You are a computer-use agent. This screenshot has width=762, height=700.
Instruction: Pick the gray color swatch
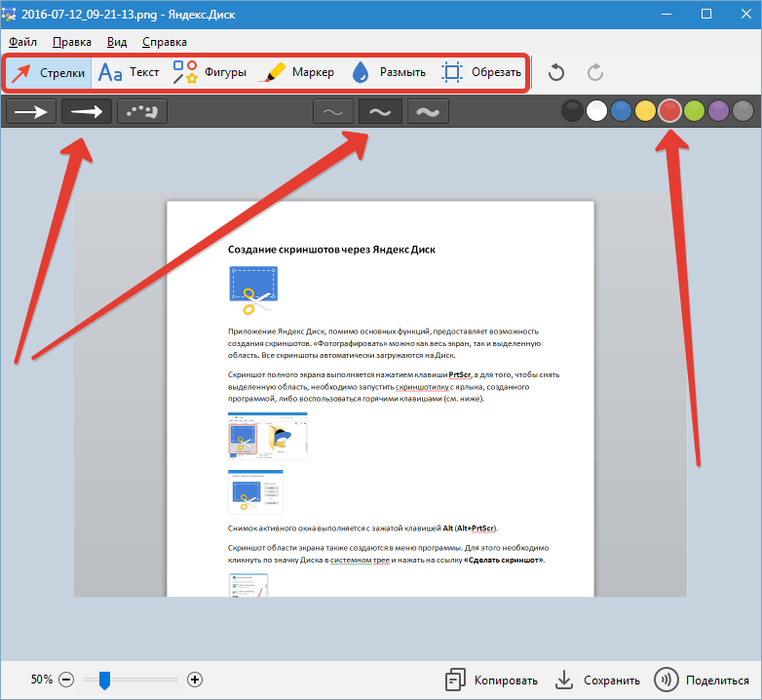(x=743, y=111)
